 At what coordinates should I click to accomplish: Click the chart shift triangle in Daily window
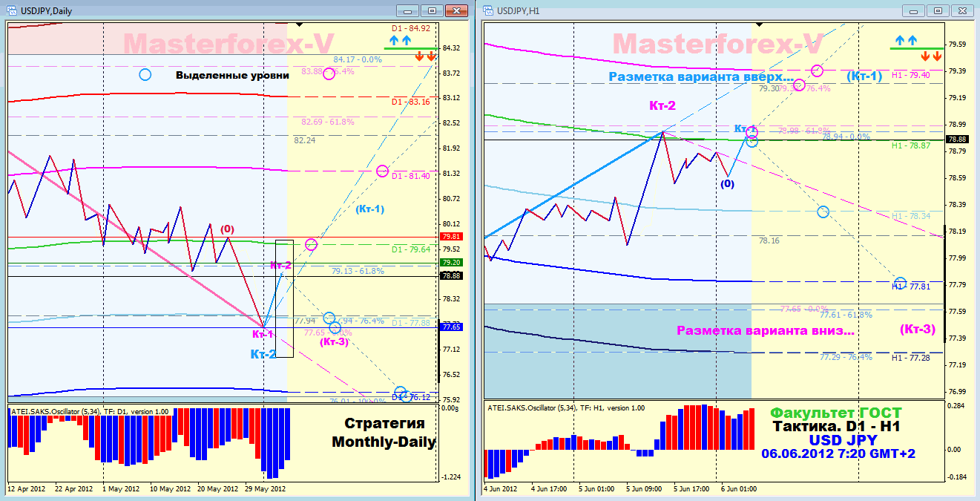tap(298, 24)
